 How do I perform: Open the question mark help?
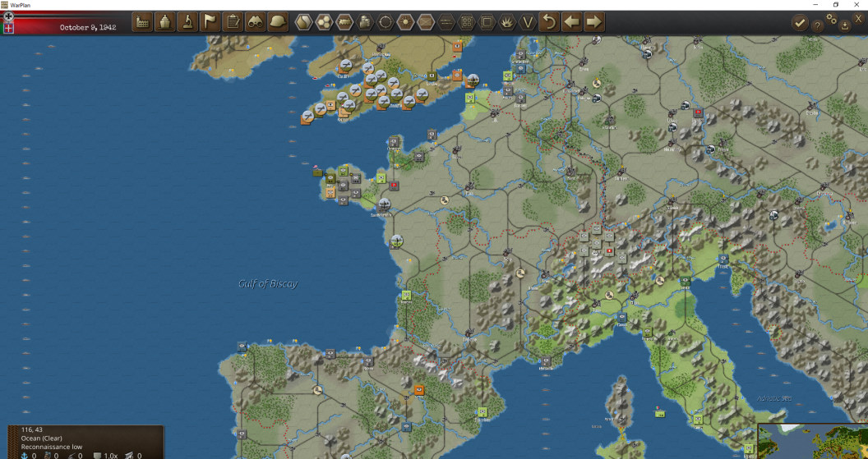click(817, 25)
